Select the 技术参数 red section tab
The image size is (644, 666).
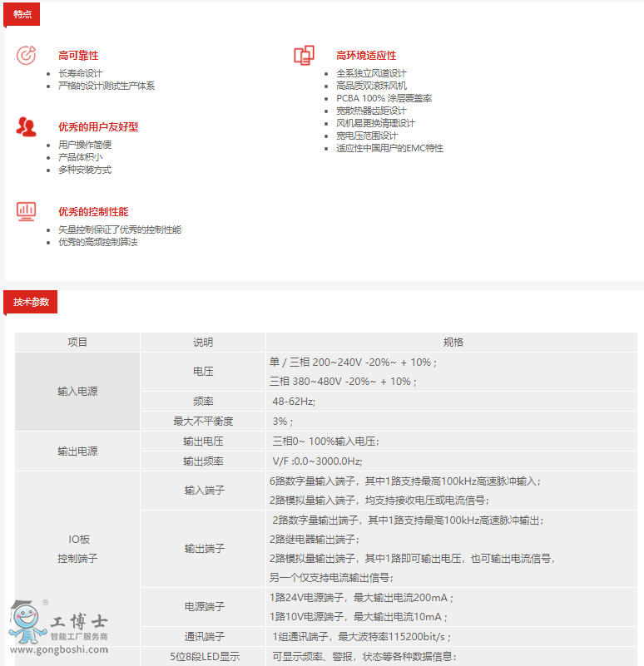(x=31, y=302)
